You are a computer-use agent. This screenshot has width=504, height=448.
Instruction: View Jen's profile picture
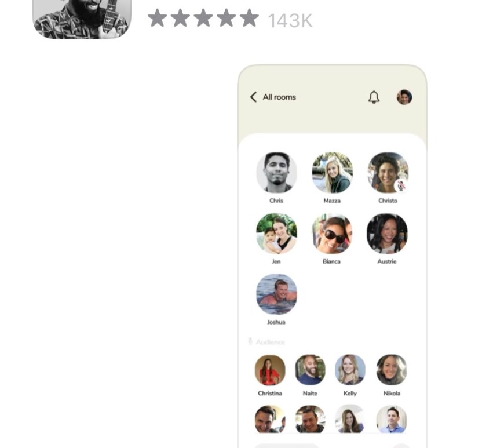click(276, 234)
